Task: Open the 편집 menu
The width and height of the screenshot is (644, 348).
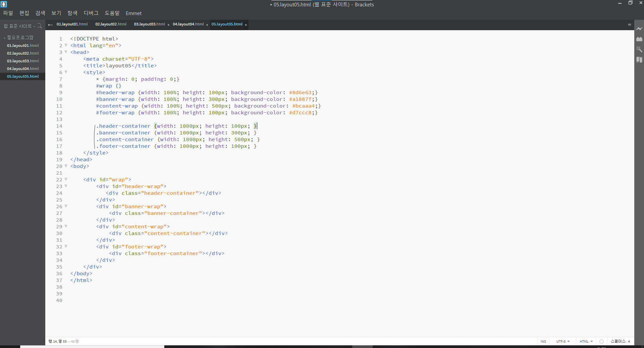Action: pos(24,13)
